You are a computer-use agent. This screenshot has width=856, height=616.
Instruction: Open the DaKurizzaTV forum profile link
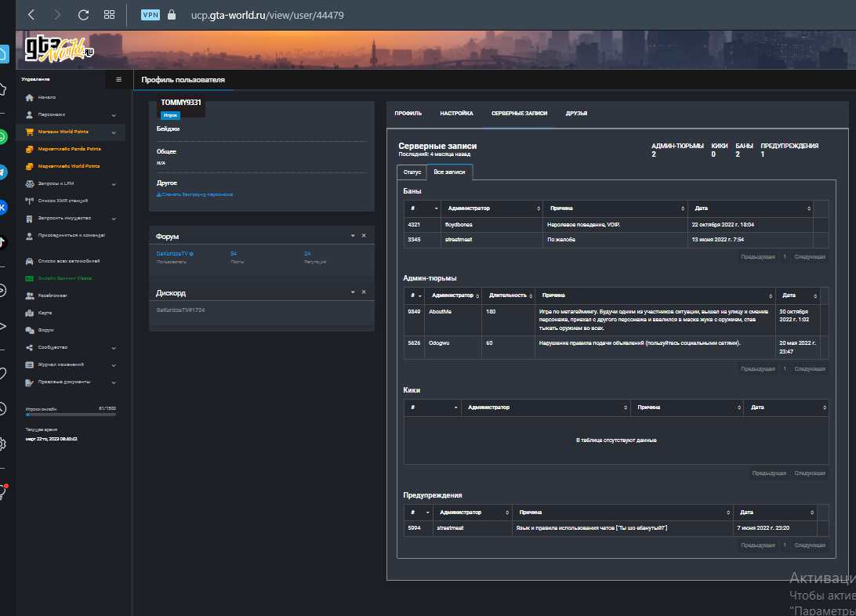pyautogui.click(x=172, y=254)
